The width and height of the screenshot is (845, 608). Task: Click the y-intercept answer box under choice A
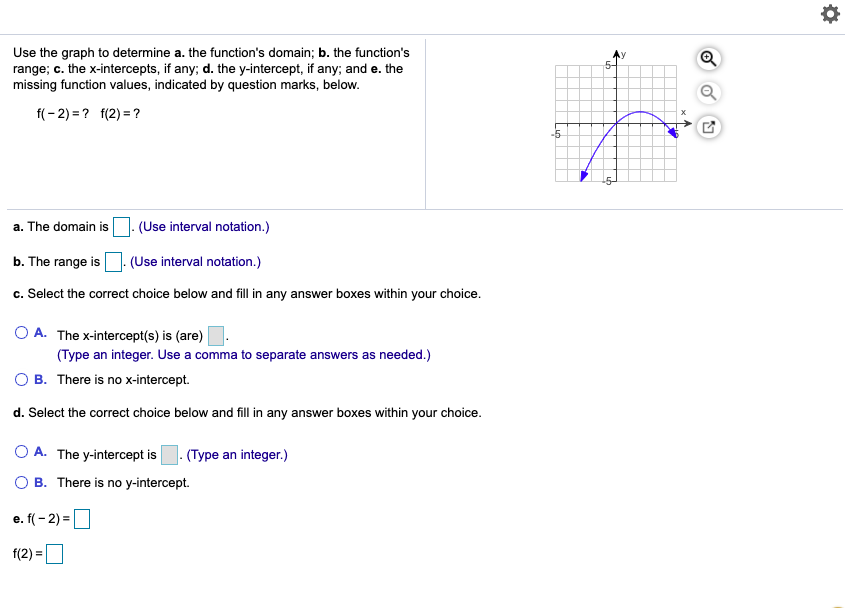pos(169,454)
